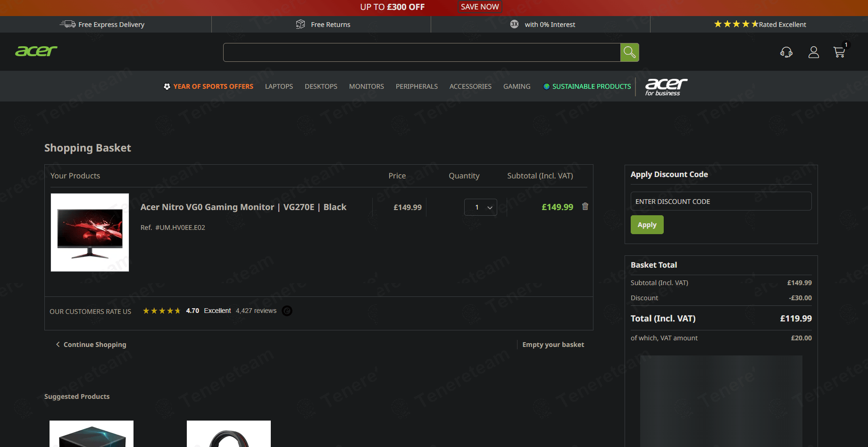Click the green search magnifier button

click(629, 52)
